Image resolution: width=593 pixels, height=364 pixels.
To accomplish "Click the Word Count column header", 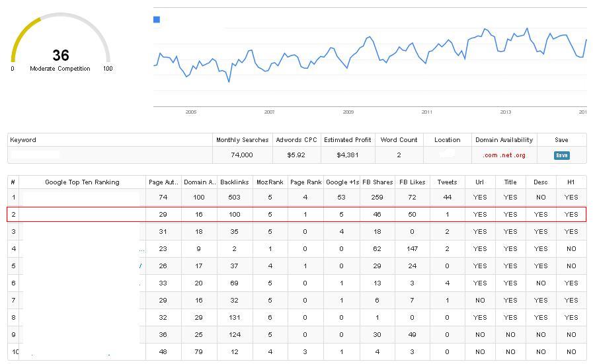I will tap(399, 140).
